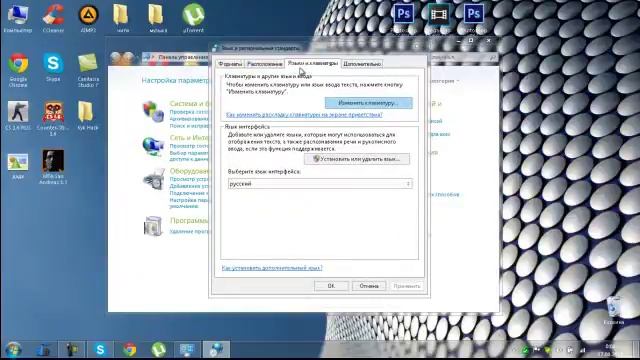The width and height of the screenshot is (640, 360).
Task: Select the active Region and Language taskbar button
Action: tap(216, 349)
